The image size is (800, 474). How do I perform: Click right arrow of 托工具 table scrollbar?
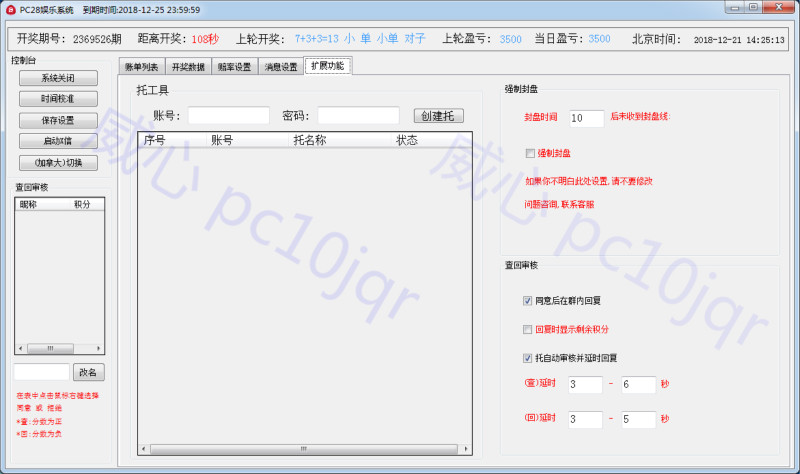(465, 449)
